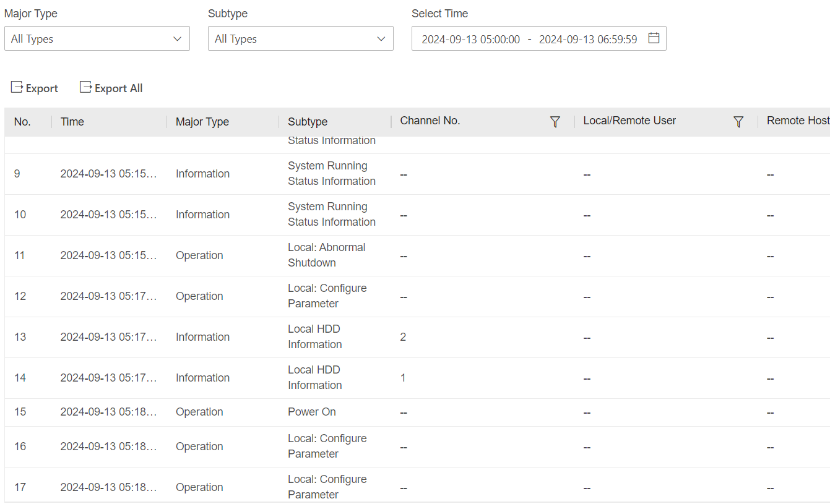Click the Major Type column header

(202, 122)
